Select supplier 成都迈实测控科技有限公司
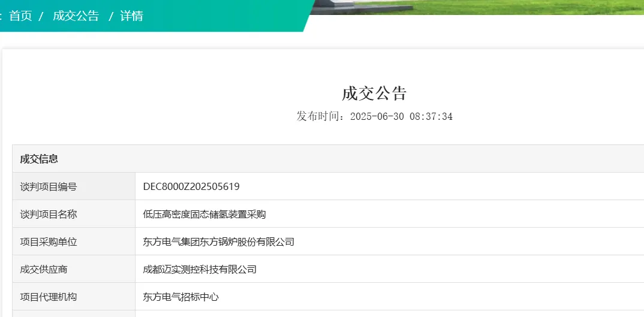Image resolution: width=644 pixels, height=317 pixels. point(200,270)
